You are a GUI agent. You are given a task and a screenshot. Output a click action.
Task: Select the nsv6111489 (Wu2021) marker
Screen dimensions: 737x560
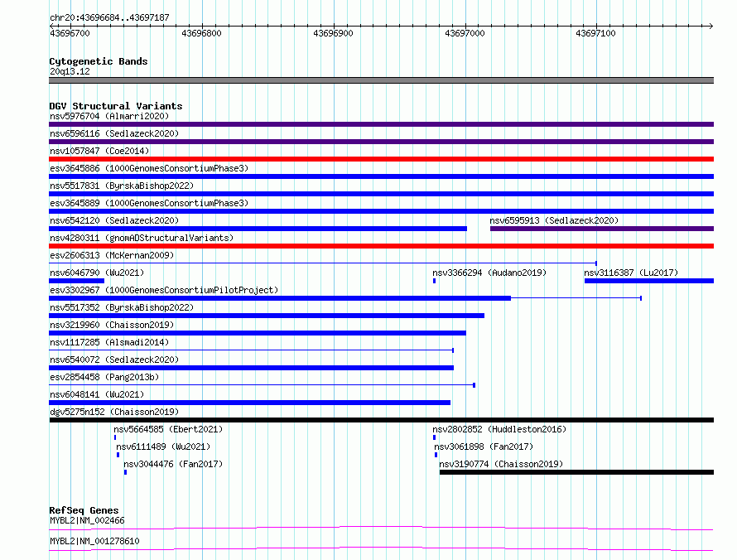118,455
